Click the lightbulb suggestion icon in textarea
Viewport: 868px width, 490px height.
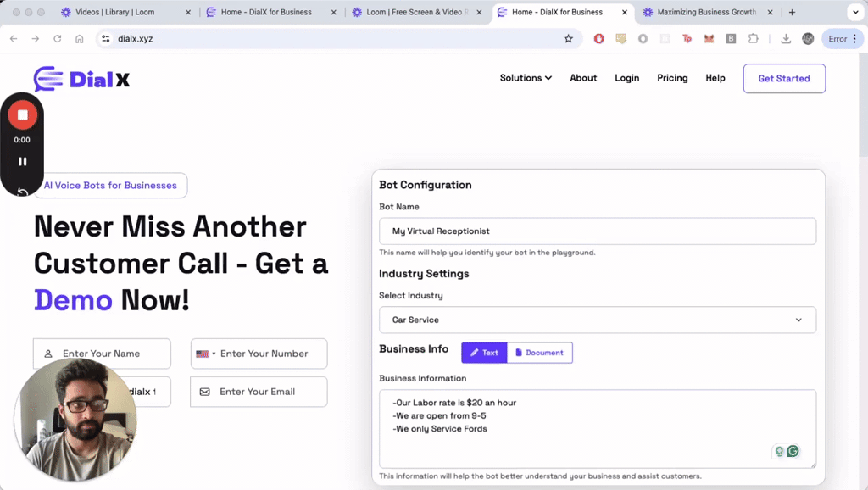pyautogui.click(x=780, y=451)
